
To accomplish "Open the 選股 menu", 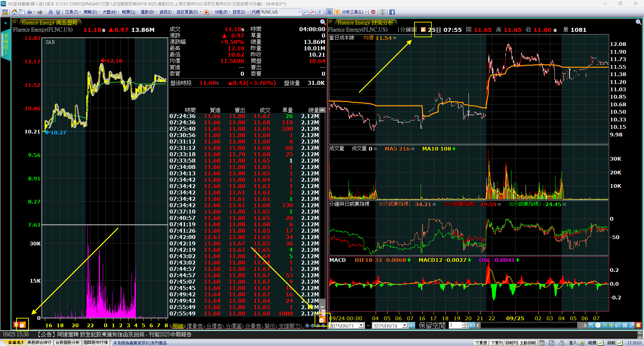I will click(147, 12).
